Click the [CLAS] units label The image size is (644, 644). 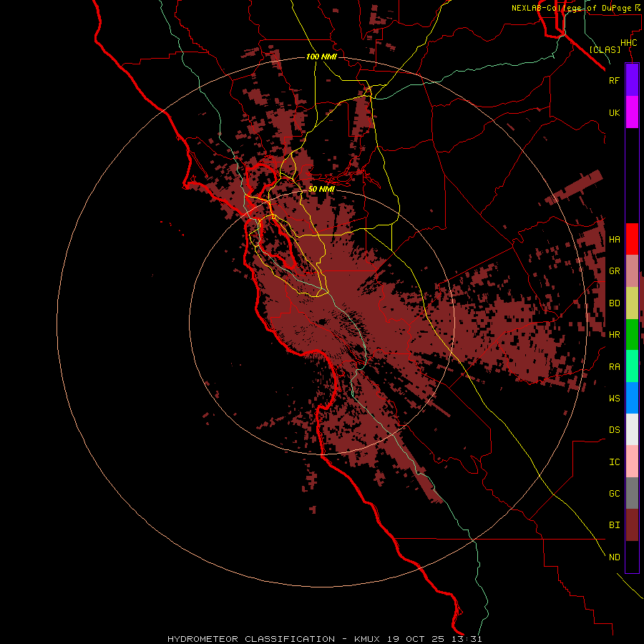(x=605, y=50)
